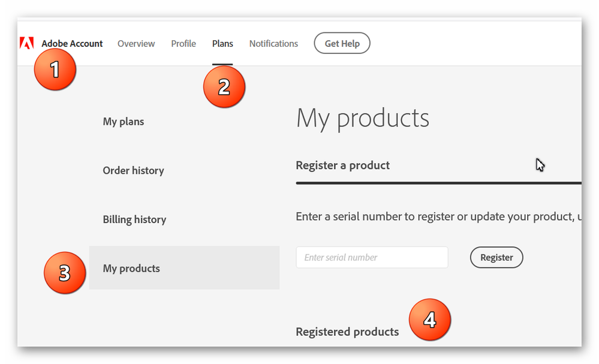Open the Notifications tab
Viewport: 599px width, 364px height.
point(273,44)
